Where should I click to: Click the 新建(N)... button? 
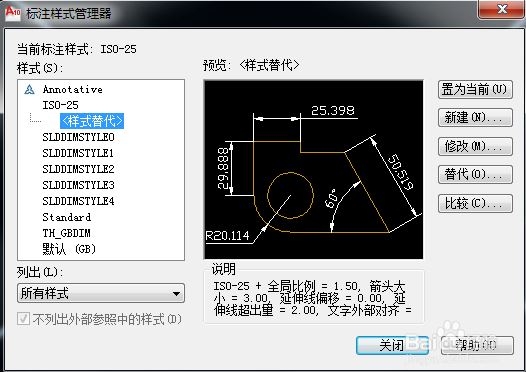point(475,118)
